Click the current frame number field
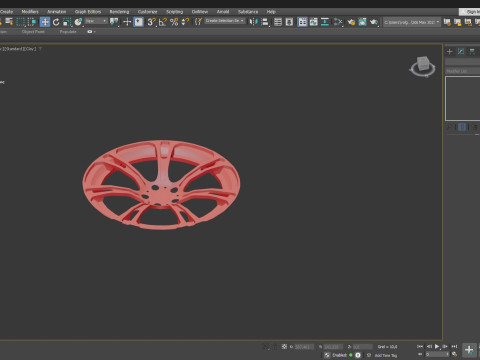The height and width of the screenshot is (360, 480). (436, 354)
